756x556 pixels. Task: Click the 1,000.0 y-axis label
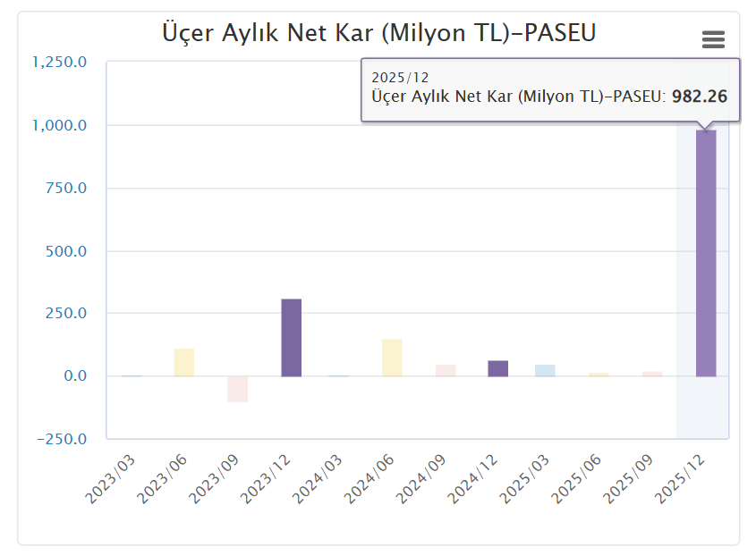point(62,125)
